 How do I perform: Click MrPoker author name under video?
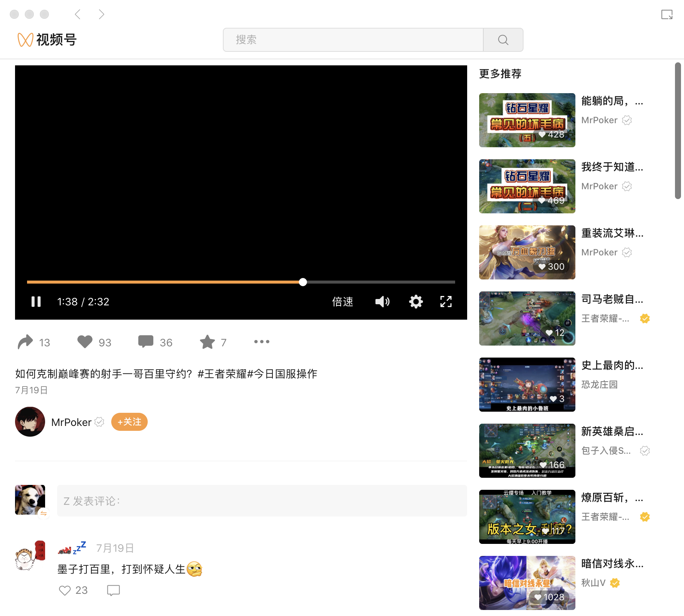click(x=71, y=422)
